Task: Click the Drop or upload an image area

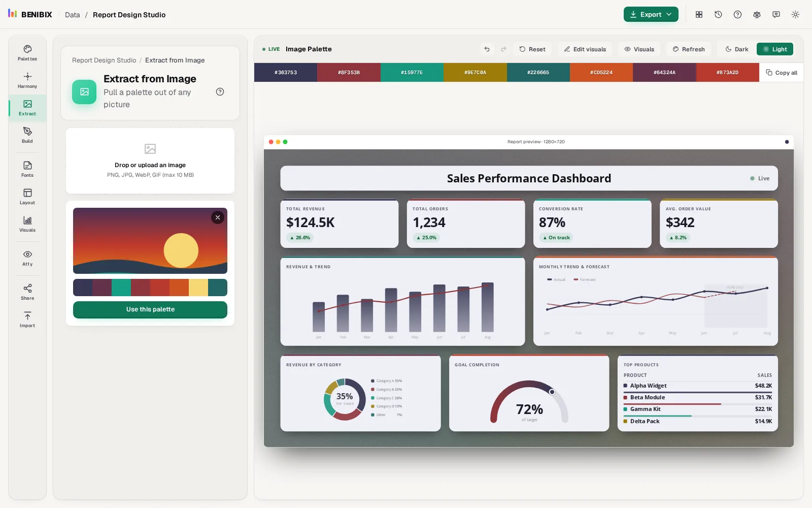Action: tap(150, 161)
